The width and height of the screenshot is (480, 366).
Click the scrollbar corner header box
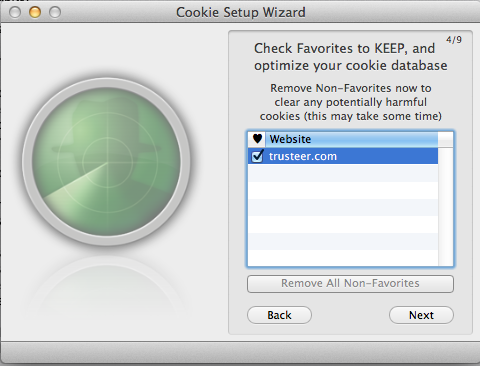446,139
